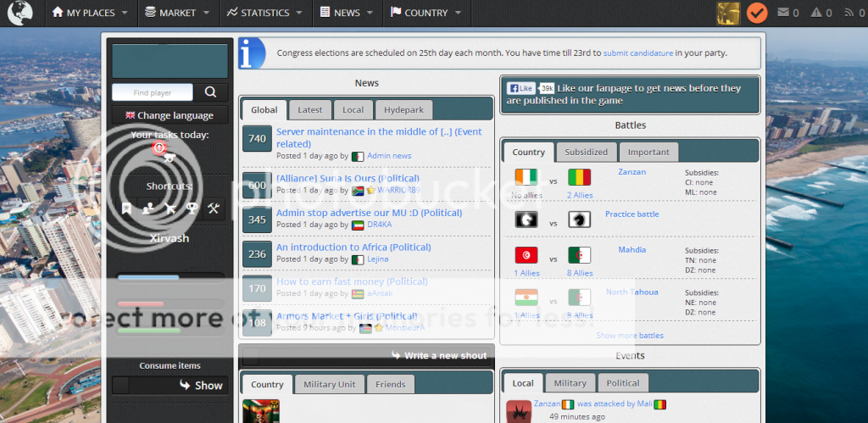This screenshot has height=423, width=868.
Task: Switch to the Hydepark news tab
Action: click(404, 110)
